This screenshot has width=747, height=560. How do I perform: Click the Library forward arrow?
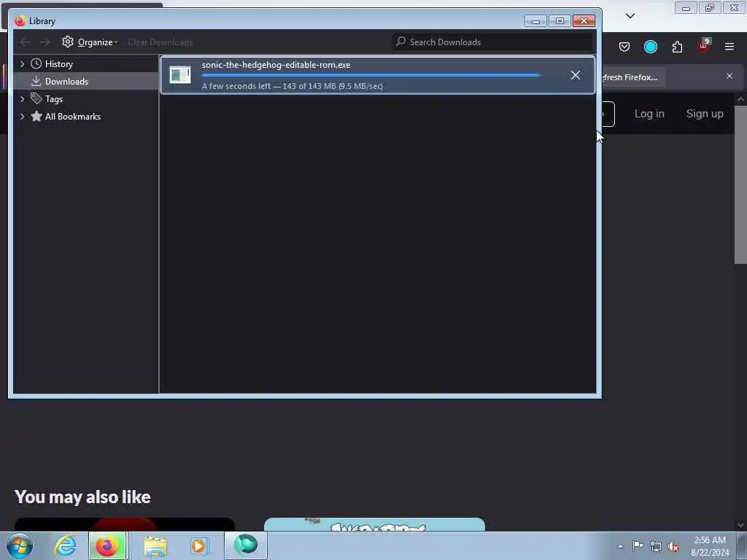[x=44, y=42]
